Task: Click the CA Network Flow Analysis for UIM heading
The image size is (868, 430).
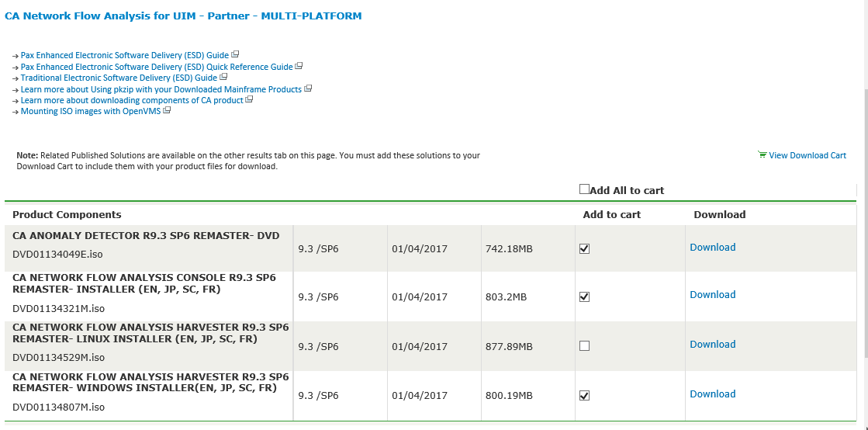Action: [x=183, y=16]
